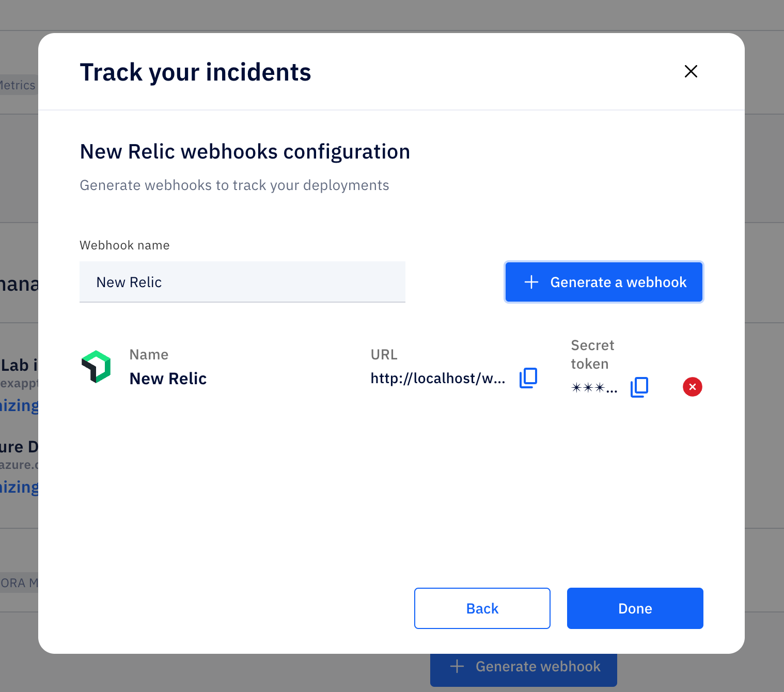Copy the secret token to clipboard
This screenshot has width=784, height=692.
(x=639, y=387)
